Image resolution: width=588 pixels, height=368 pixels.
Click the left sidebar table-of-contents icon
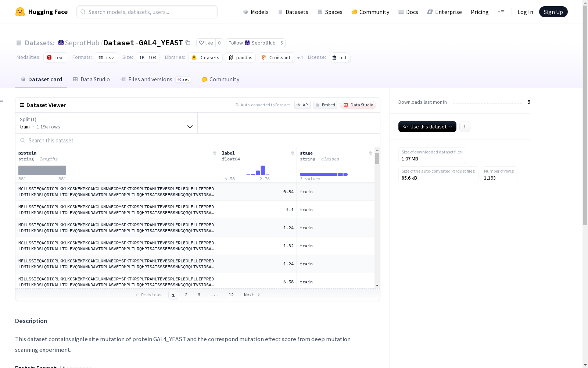[2, 102]
